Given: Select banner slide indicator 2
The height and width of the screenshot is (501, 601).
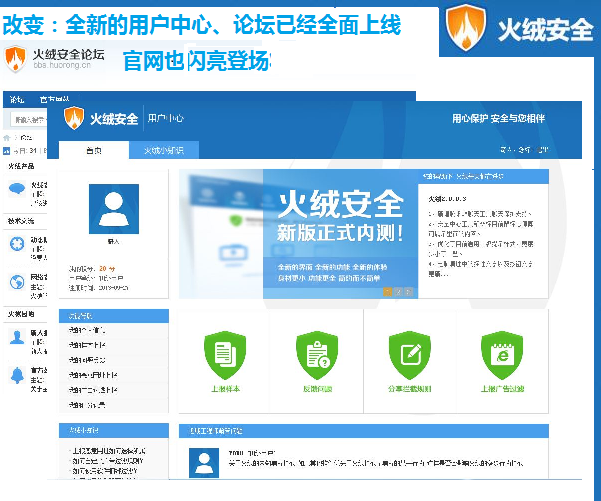Looking at the screenshot, I should click(x=398, y=292).
